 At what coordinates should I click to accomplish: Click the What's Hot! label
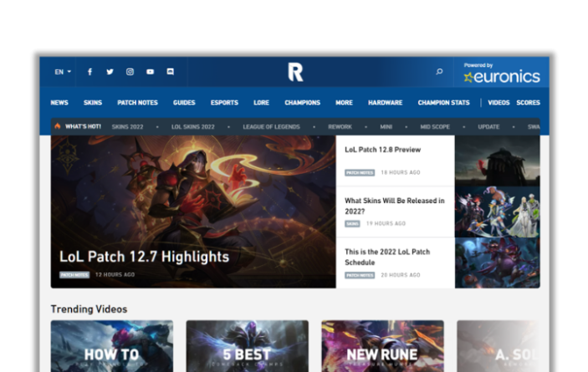[83, 126]
